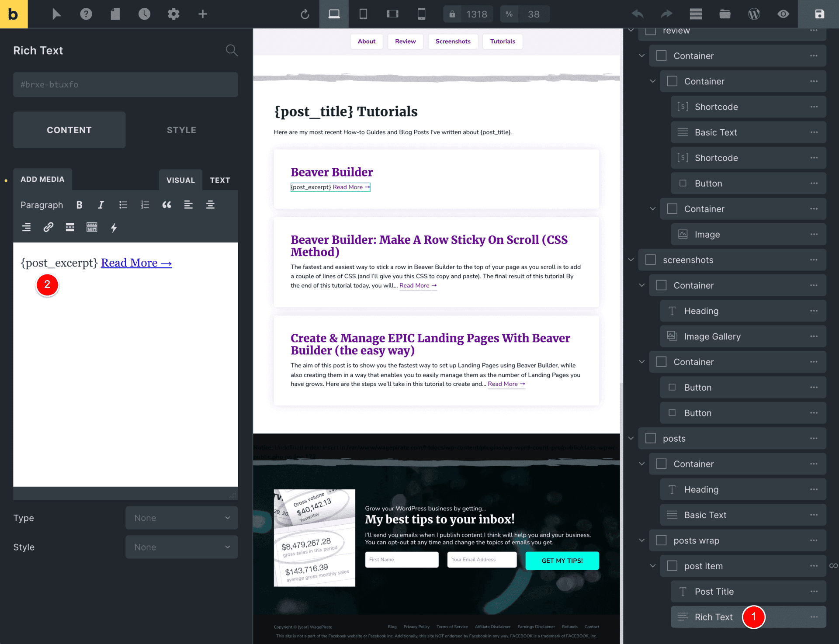This screenshot has height=644, width=839.
Task: Insert a numbered list
Action: (x=145, y=205)
